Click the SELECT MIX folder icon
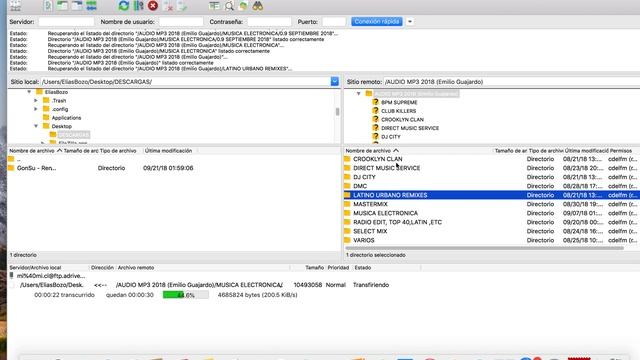The width and height of the screenshot is (640, 360). click(347, 231)
